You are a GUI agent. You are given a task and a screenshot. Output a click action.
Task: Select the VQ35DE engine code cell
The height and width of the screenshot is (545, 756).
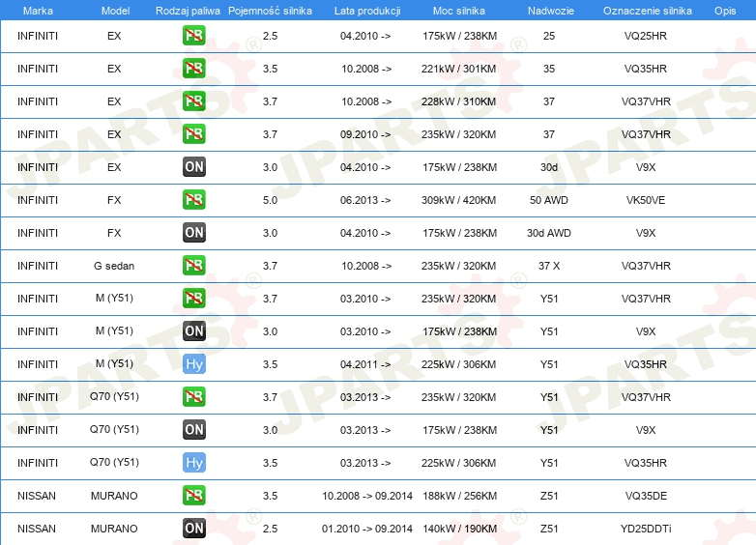coord(646,496)
